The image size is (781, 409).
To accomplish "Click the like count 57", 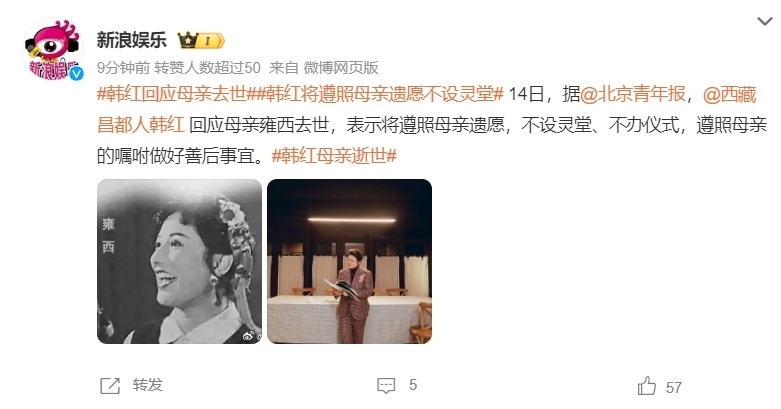I will pos(673,388).
